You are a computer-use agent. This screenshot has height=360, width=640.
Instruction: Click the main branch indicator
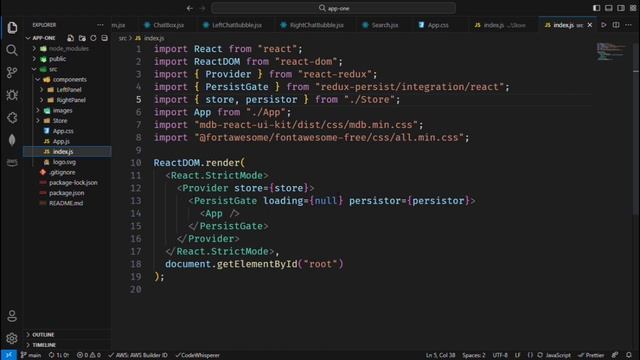pyautogui.click(x=31, y=355)
